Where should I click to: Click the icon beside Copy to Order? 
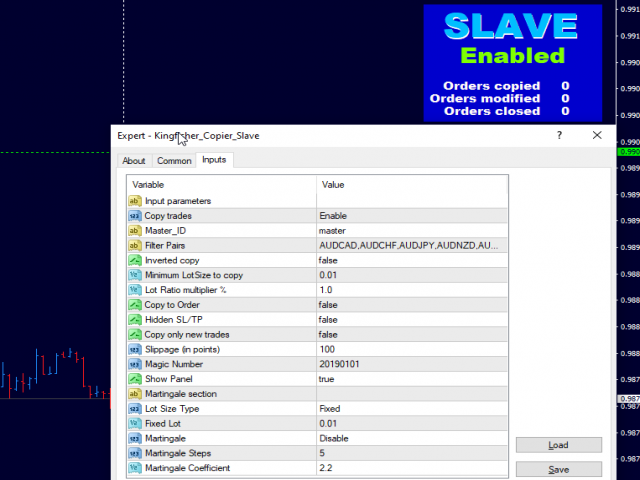pos(135,304)
